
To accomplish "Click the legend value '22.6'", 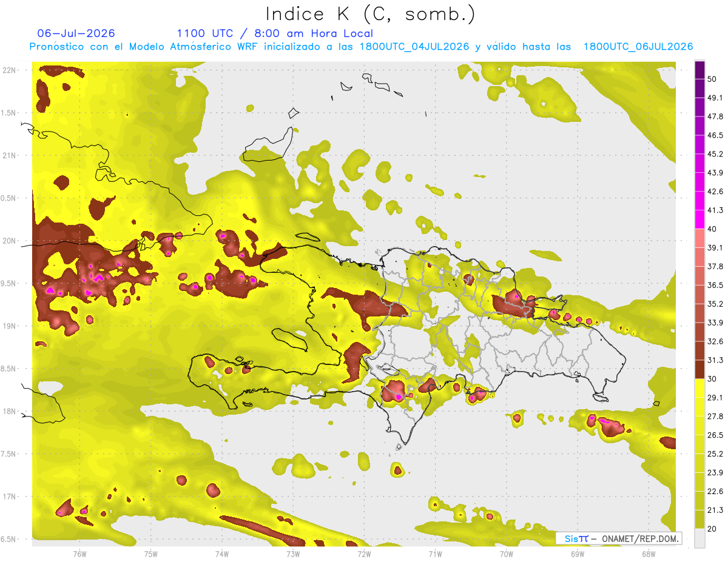I will pyautogui.click(x=715, y=492).
